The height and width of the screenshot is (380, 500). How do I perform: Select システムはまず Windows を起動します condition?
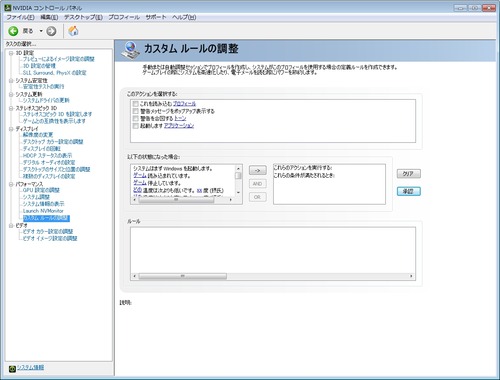click(x=173, y=169)
